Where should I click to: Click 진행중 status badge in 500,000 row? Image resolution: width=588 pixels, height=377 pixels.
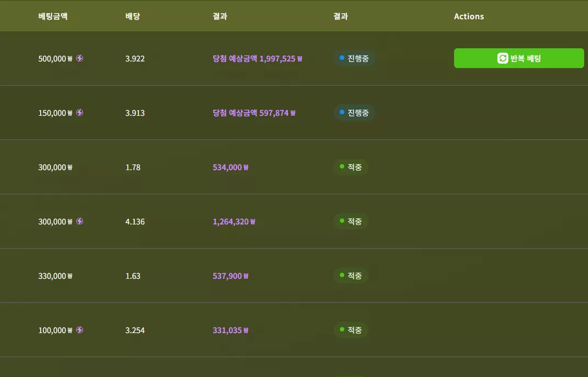354,58
